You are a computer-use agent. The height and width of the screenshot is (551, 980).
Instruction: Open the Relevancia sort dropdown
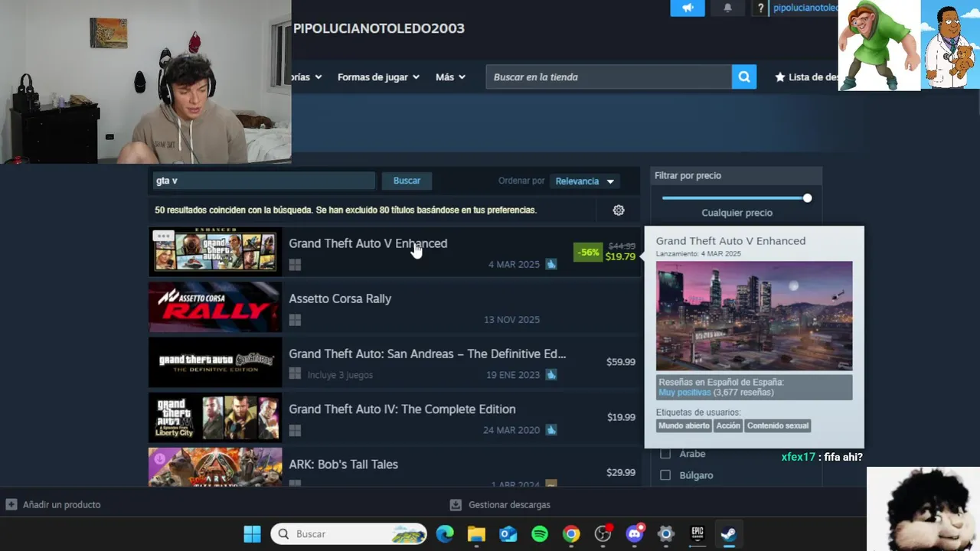[x=585, y=181]
